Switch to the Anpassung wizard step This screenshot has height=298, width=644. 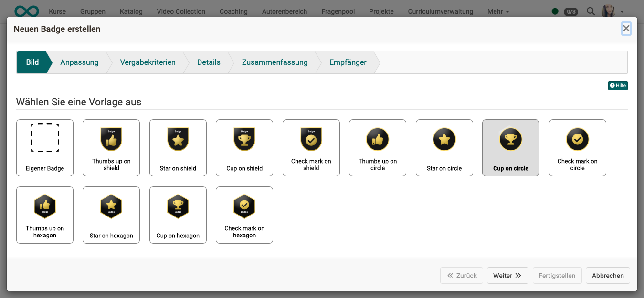[x=79, y=62]
